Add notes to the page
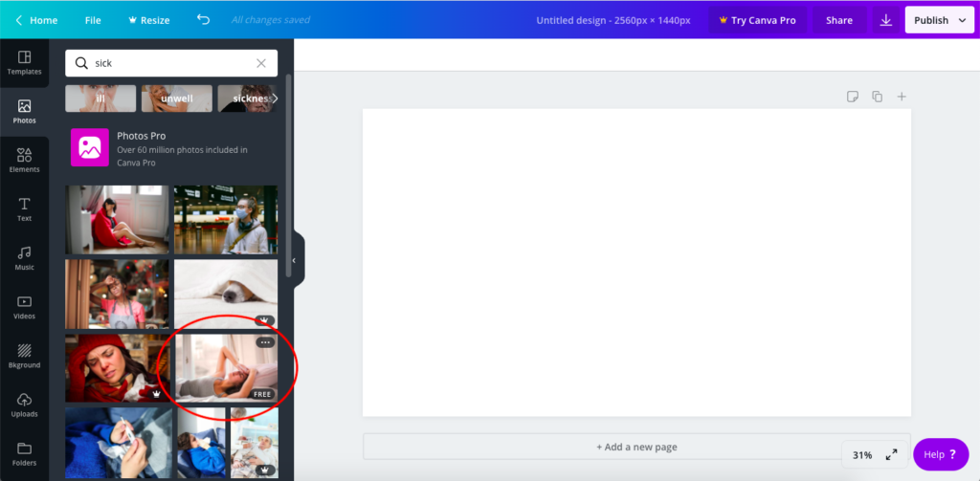This screenshot has width=980, height=481. pos(853,97)
